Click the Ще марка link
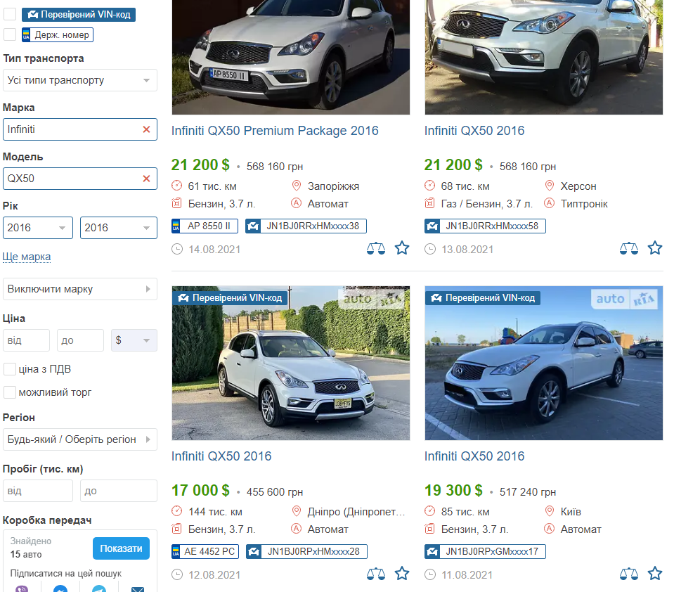This screenshot has width=700, height=592. tap(27, 257)
